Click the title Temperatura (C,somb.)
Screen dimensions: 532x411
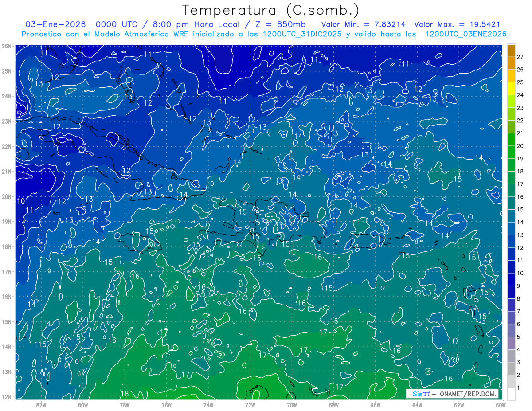(271, 10)
